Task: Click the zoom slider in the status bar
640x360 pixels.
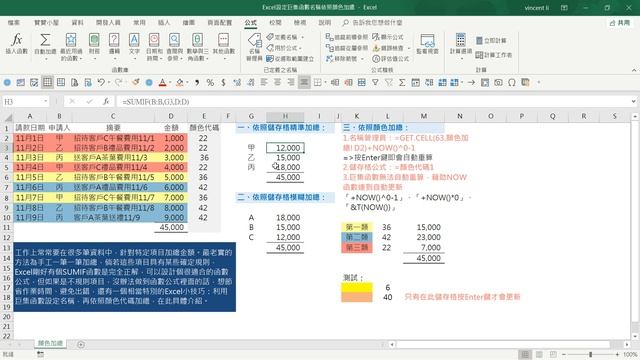Action: pyautogui.click(x=590, y=354)
